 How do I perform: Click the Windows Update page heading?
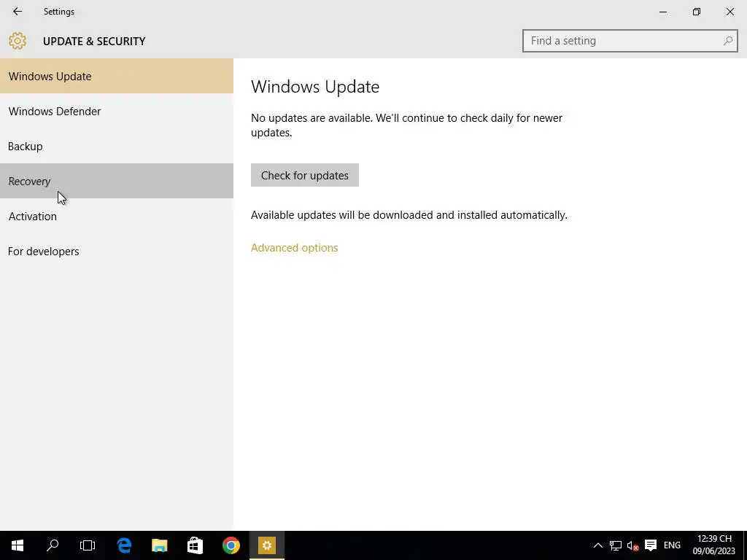pyautogui.click(x=315, y=87)
